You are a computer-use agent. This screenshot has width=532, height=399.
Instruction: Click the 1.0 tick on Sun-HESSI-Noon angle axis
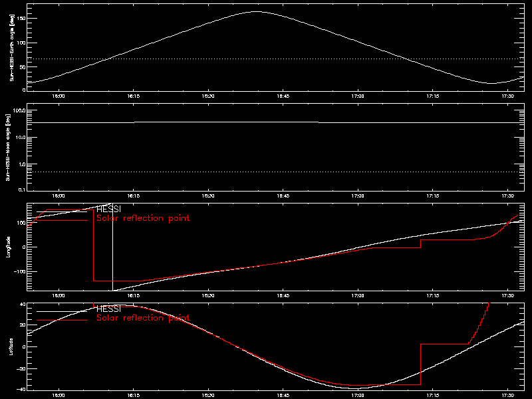(x=21, y=164)
